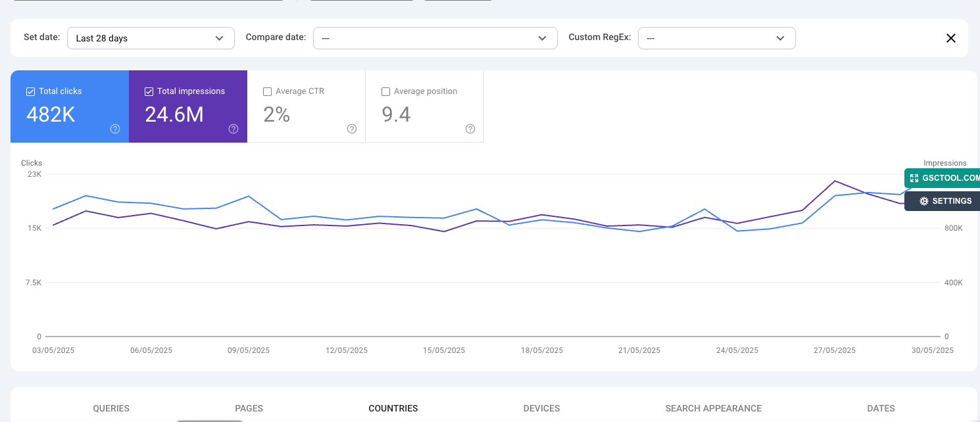Viewport: 980px width, 422px height.
Task: Click help icon on Average CTR card
Action: click(x=352, y=129)
